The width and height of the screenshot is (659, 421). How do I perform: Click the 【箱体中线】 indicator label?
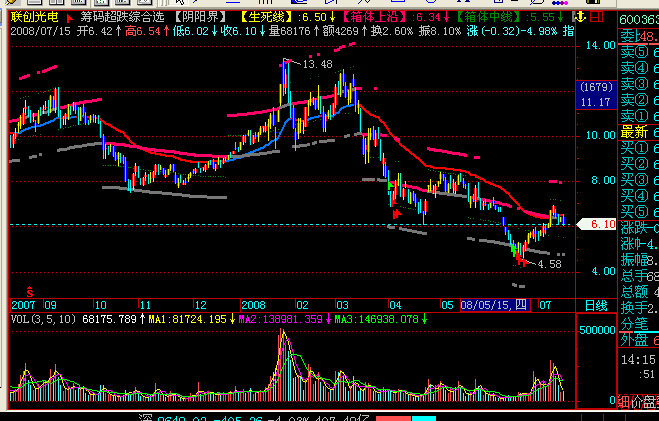(x=490, y=17)
